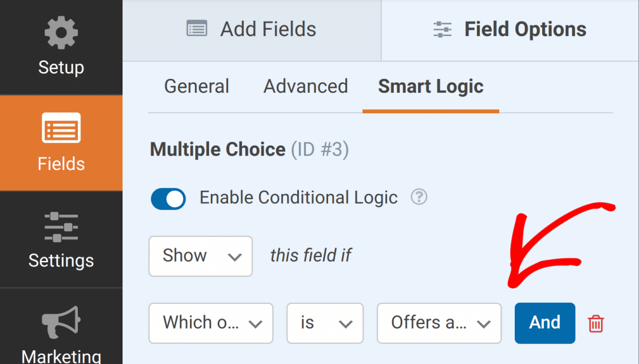Open the "is" comparison operator dropdown
The image size is (639, 364).
325,323
